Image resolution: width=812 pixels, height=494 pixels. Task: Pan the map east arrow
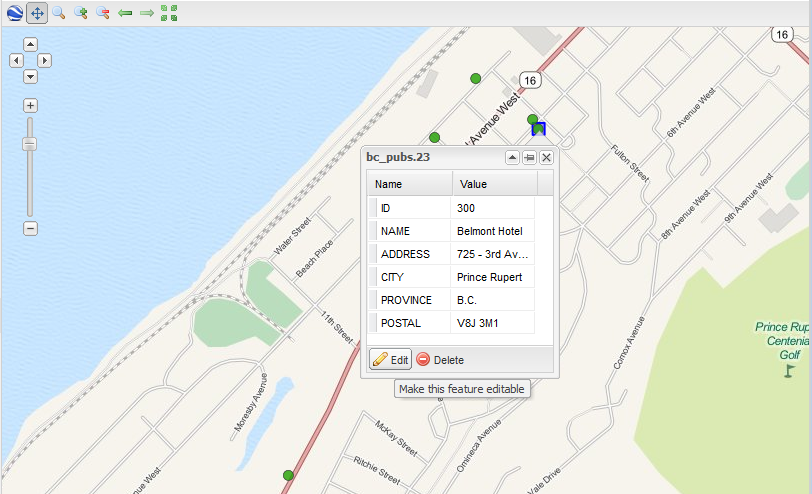[45, 60]
